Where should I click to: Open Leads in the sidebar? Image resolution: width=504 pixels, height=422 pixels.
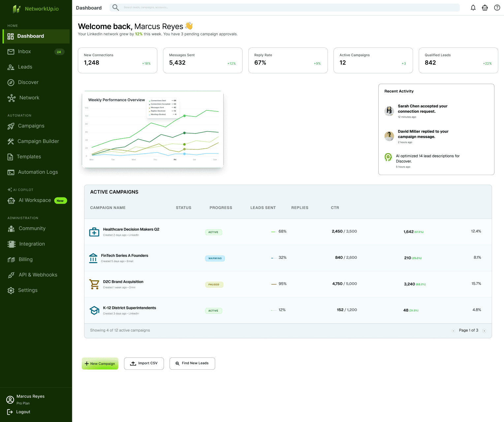(x=36, y=67)
